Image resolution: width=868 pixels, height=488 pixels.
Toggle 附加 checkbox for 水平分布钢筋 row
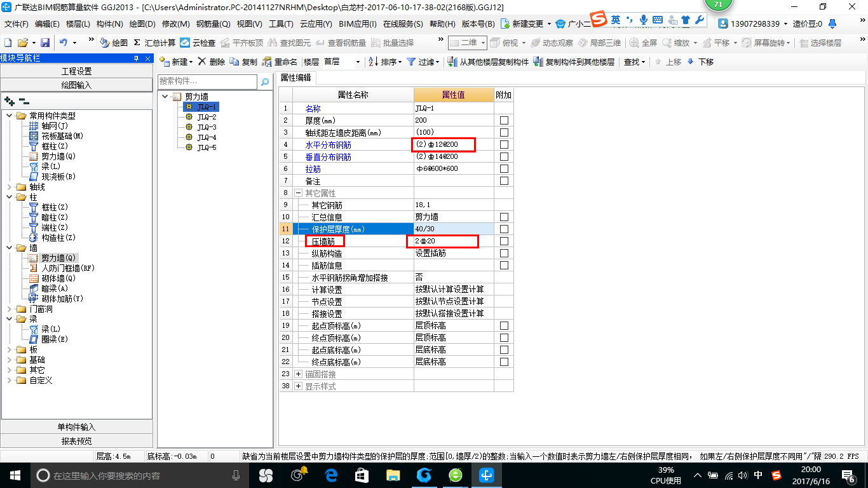tap(504, 144)
